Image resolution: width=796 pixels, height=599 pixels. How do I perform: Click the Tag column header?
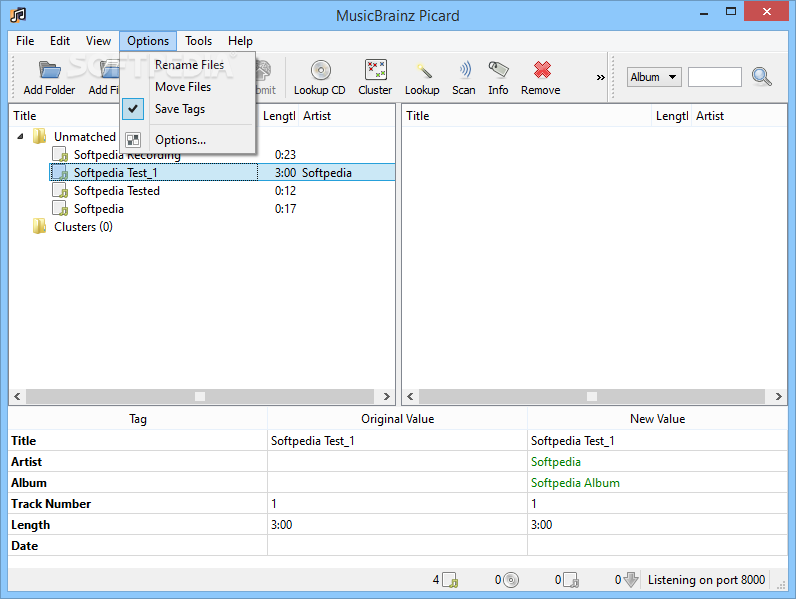click(138, 419)
